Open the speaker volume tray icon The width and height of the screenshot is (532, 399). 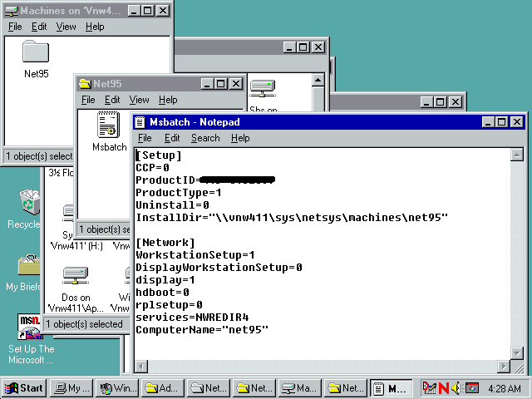[x=456, y=388]
